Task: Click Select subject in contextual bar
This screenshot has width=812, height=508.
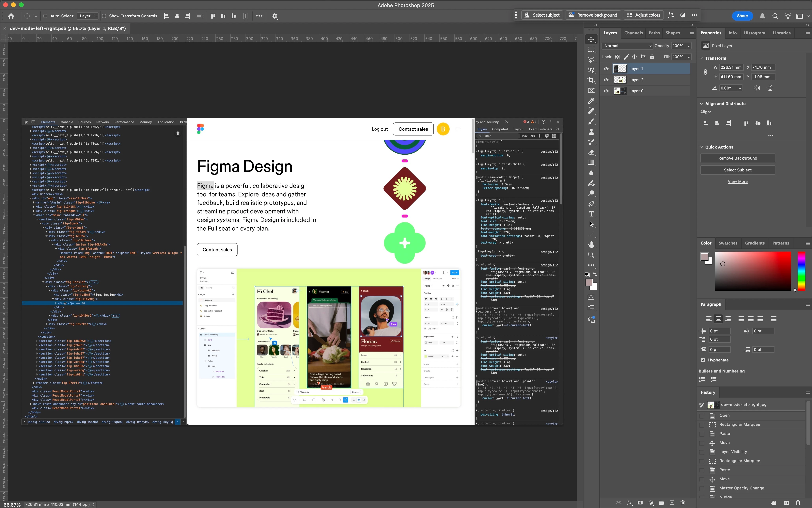Action: pyautogui.click(x=542, y=15)
